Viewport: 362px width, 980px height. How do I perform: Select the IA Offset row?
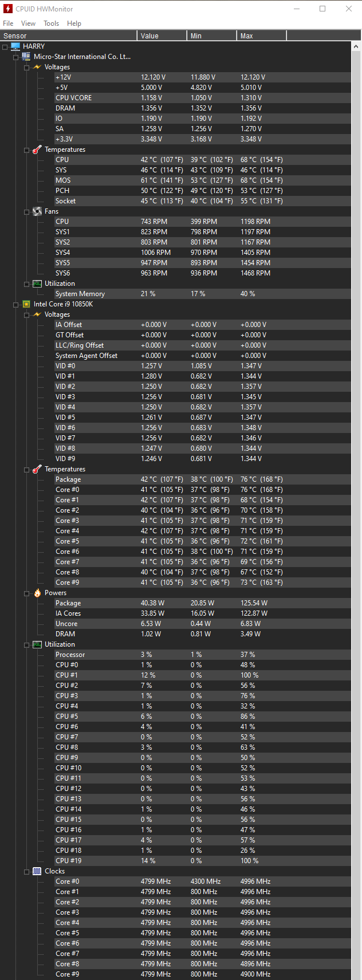click(x=203, y=325)
